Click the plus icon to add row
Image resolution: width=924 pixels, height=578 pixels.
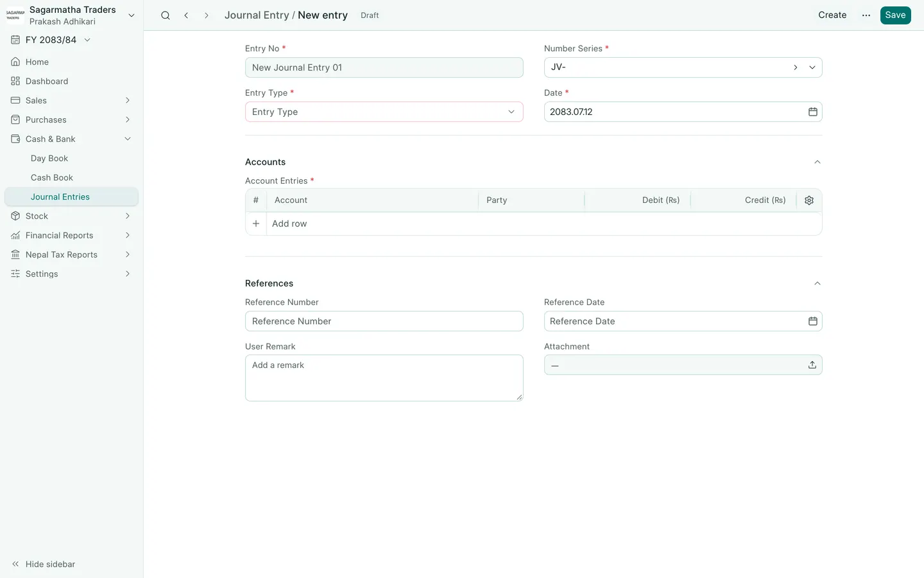[256, 223]
